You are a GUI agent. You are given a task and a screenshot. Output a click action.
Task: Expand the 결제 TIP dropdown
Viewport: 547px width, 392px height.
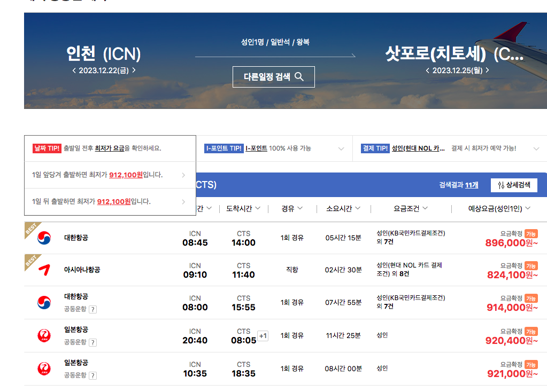pyautogui.click(x=536, y=149)
